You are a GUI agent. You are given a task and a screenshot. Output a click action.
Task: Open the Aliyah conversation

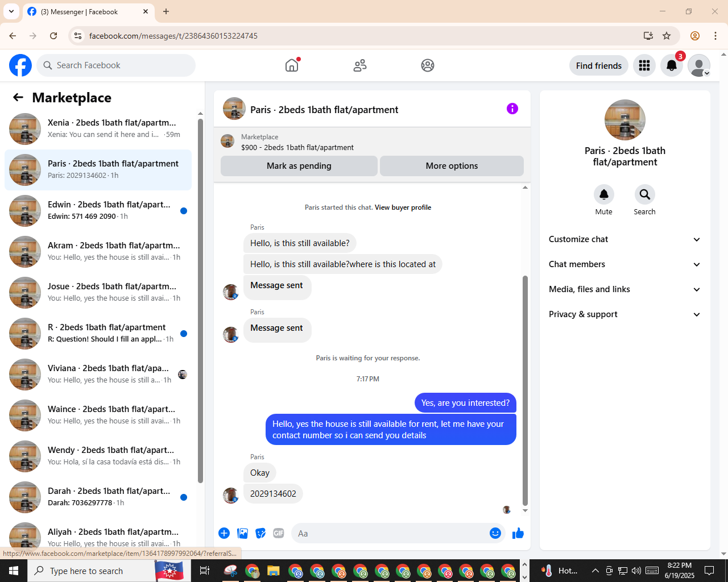pyautogui.click(x=98, y=536)
